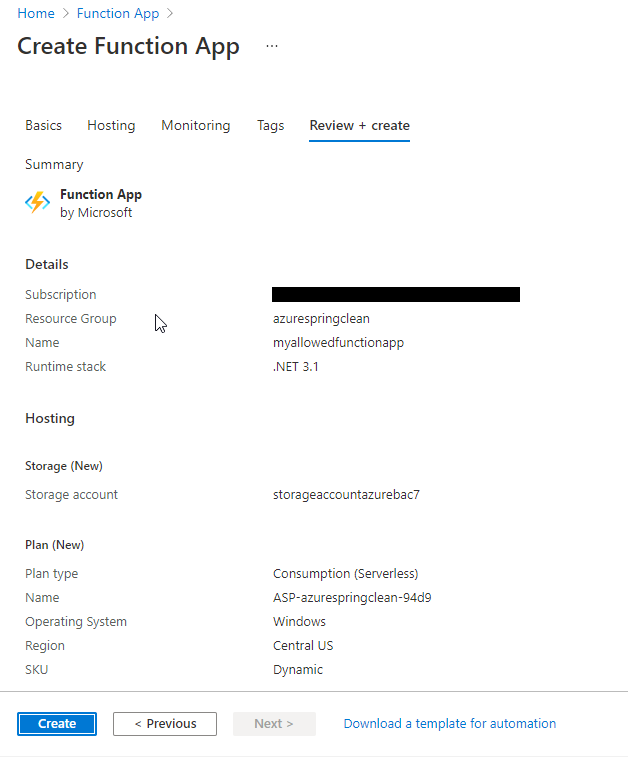Click the redacted Subscription value bar

coord(395,295)
